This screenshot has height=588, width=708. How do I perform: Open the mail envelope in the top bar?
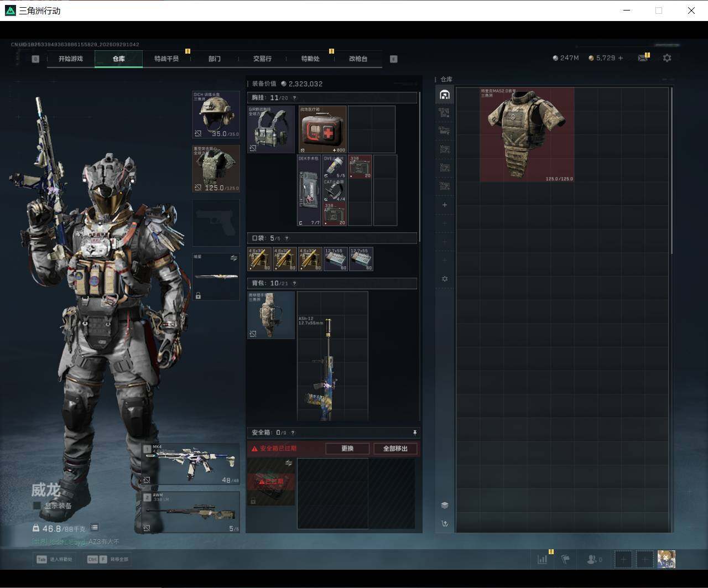click(x=642, y=58)
